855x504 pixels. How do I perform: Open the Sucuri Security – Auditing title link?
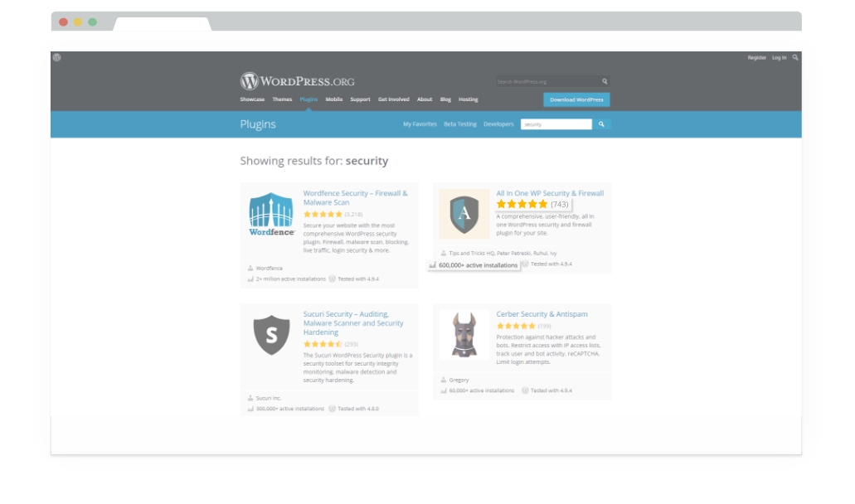tap(353, 323)
